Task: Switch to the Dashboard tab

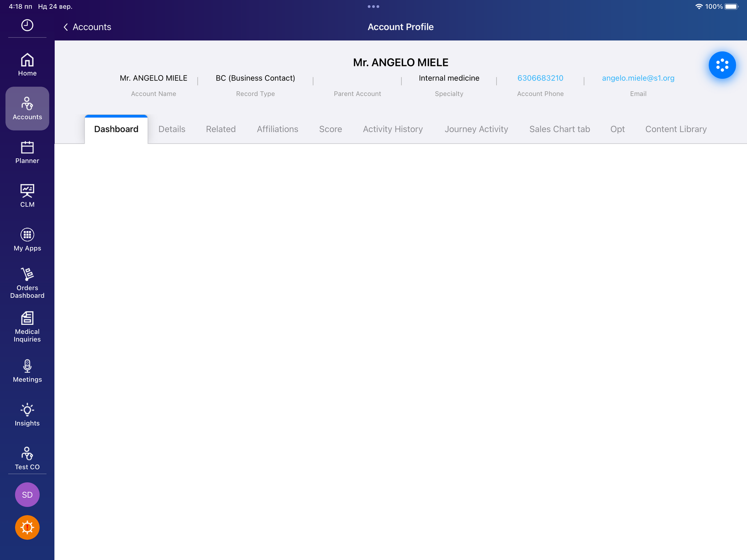Action: pos(116,129)
